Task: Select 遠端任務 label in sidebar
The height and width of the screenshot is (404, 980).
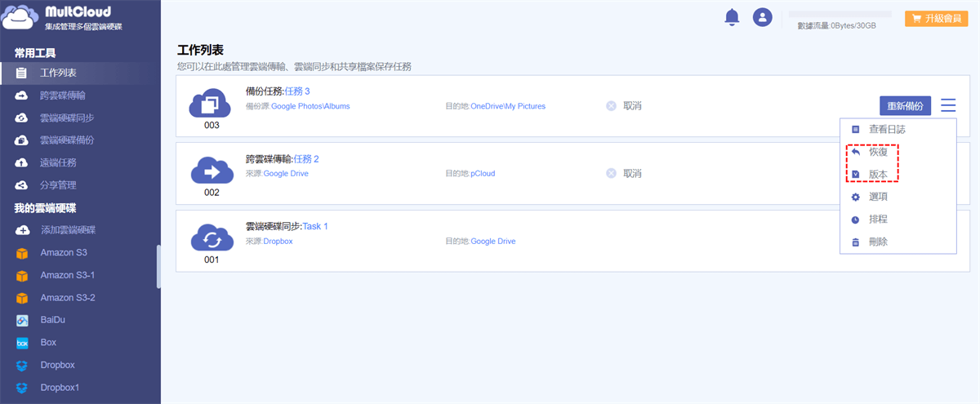Action: coord(59,163)
